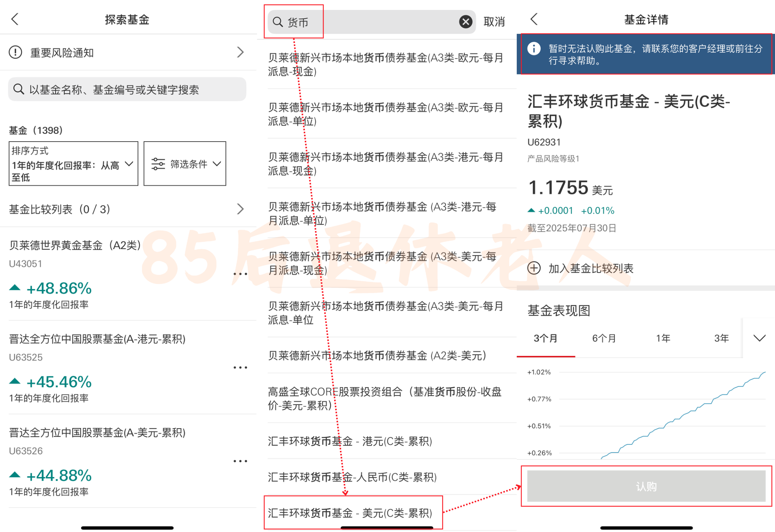Image resolution: width=775 pixels, height=532 pixels.
Task: Expand the 重要风险通知 chevron
Action: (x=240, y=52)
